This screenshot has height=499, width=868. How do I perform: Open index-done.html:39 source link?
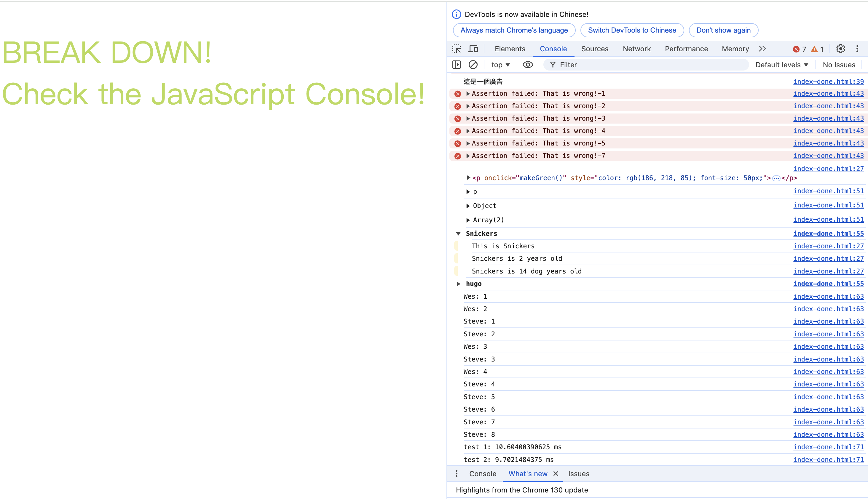tap(828, 81)
